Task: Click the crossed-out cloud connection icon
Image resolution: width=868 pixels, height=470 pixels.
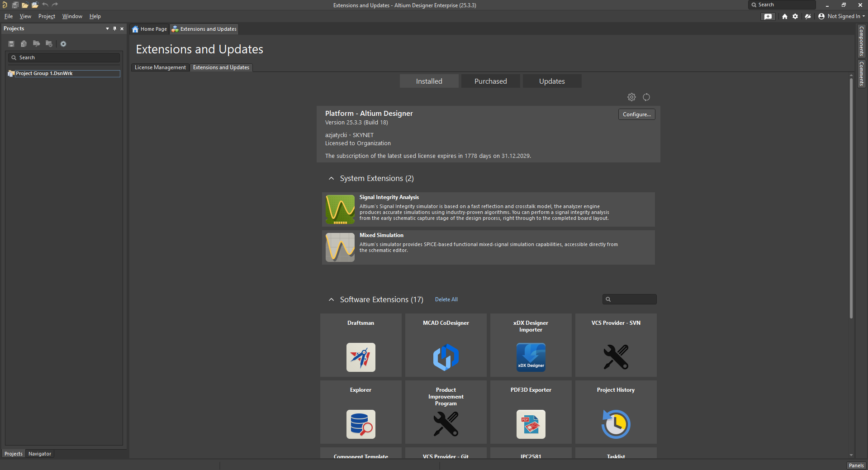Action: pyautogui.click(x=808, y=16)
